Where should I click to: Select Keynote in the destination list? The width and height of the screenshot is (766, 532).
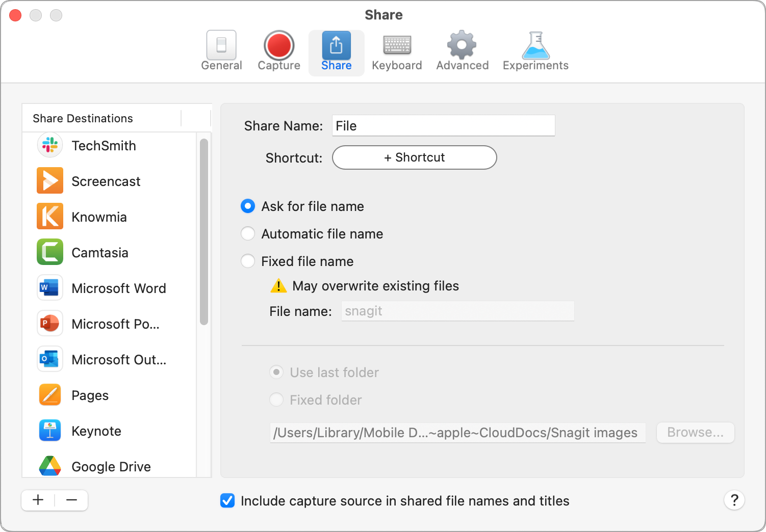click(x=109, y=431)
